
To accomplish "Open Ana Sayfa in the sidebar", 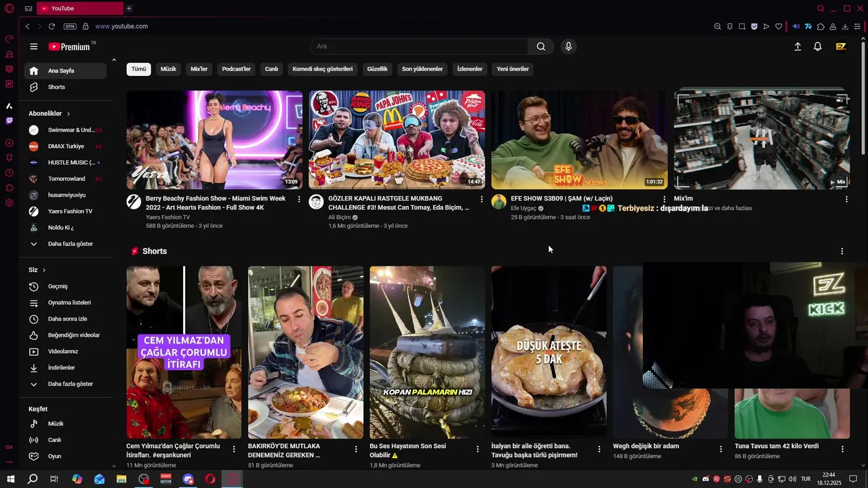I will (x=65, y=70).
